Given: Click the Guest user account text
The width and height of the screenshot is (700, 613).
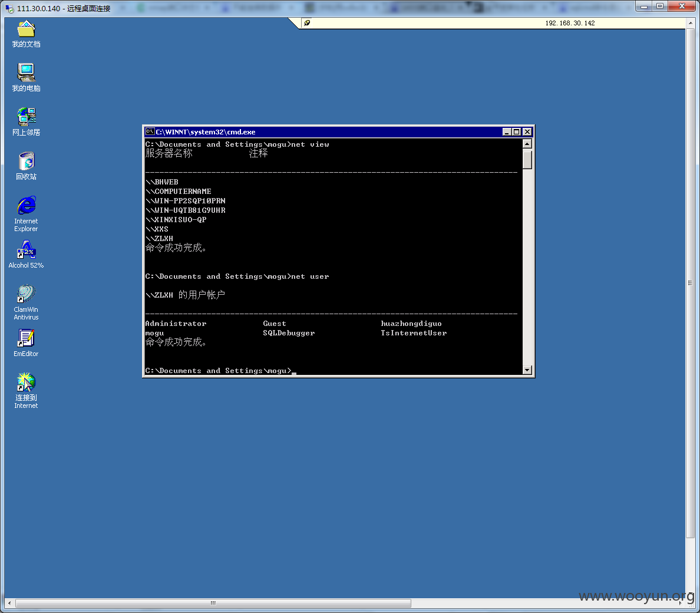Looking at the screenshot, I should click(x=275, y=324).
